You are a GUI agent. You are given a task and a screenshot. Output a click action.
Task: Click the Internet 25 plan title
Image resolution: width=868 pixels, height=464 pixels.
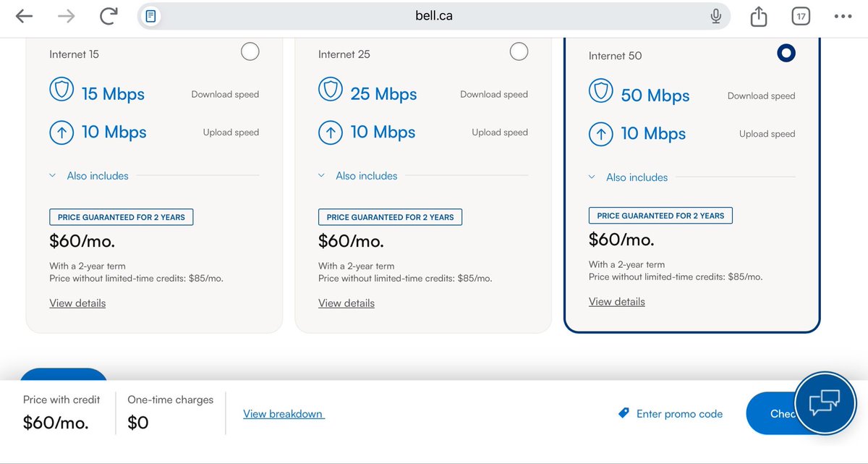(344, 54)
